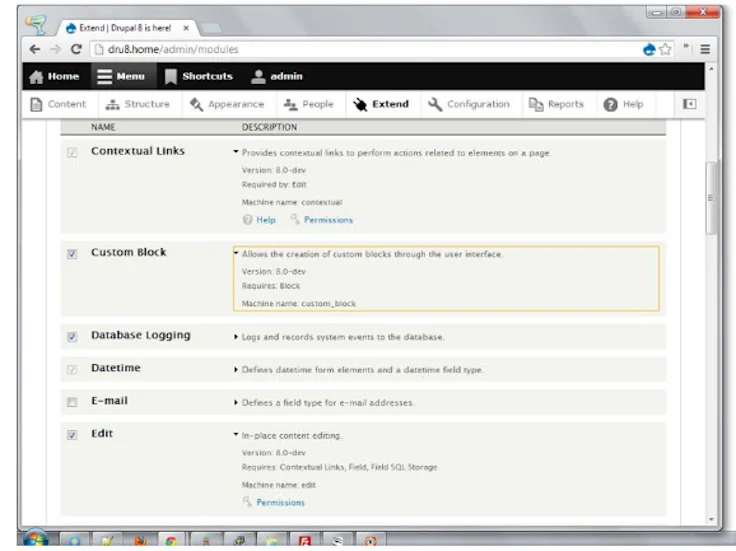
Task: Click the Home toolbar label
Action: pyautogui.click(x=63, y=77)
